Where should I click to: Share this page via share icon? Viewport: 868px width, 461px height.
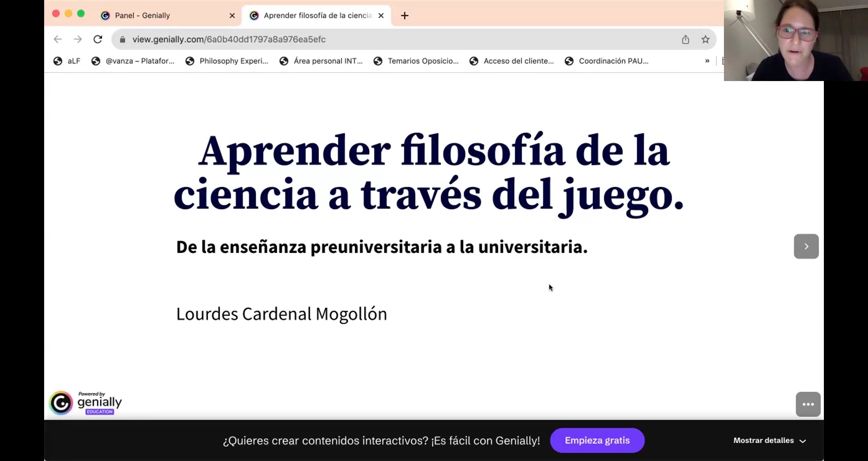(685, 40)
